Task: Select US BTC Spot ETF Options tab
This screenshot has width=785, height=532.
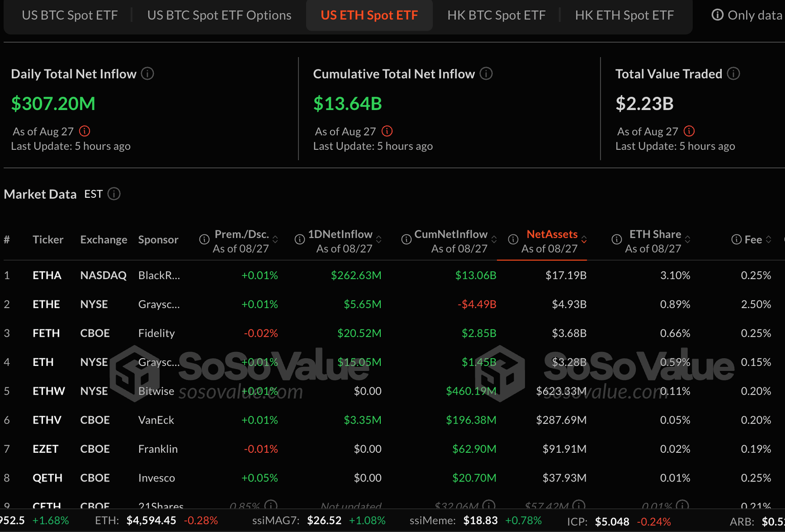Action: point(219,15)
